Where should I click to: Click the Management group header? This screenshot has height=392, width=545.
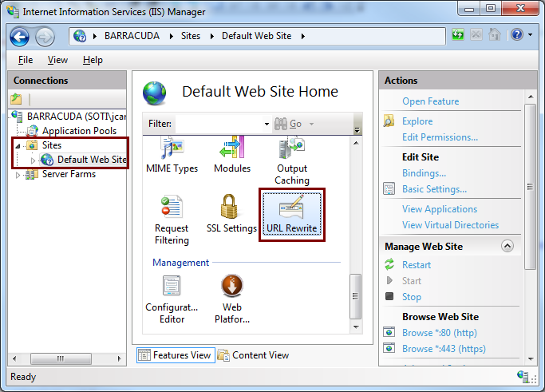181,262
